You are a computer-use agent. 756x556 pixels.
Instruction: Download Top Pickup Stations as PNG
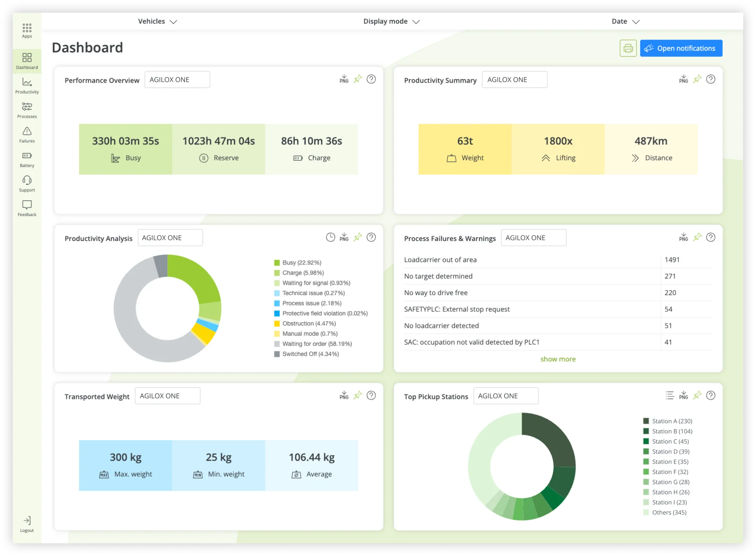[683, 395]
